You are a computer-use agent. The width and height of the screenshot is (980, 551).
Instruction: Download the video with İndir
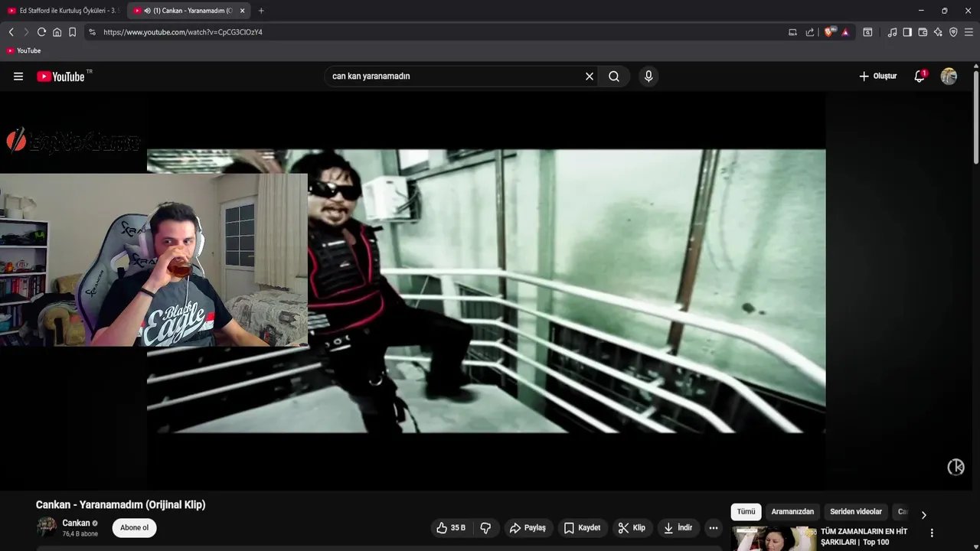pos(678,527)
